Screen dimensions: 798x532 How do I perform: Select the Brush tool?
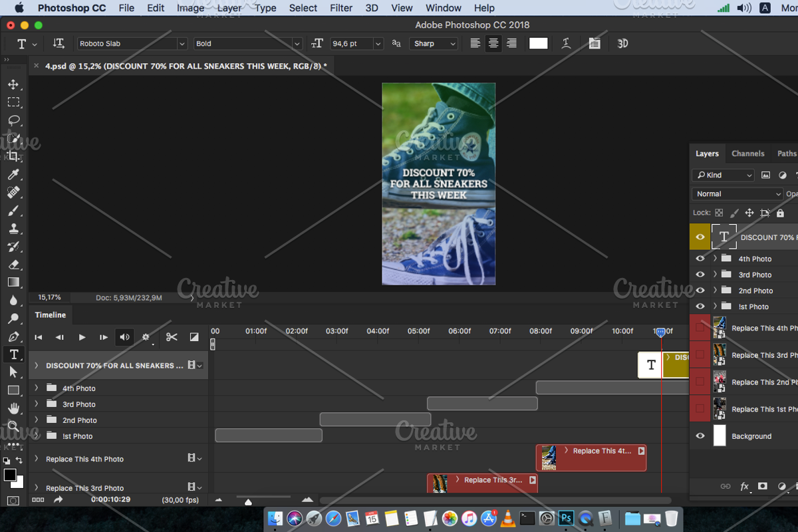pyautogui.click(x=13, y=211)
